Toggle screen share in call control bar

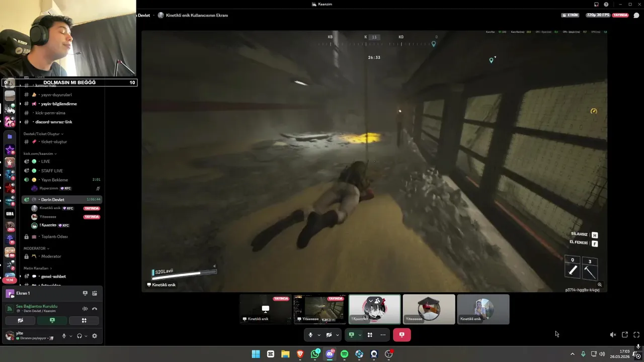point(351,335)
